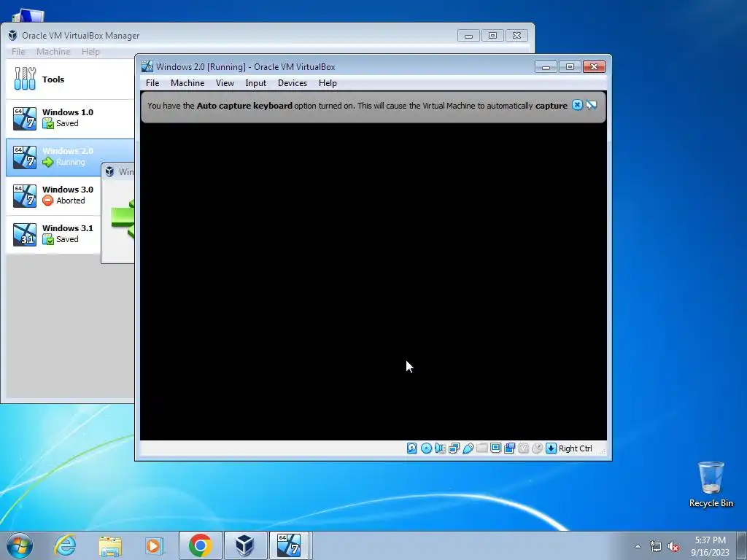The width and height of the screenshot is (747, 560).
Task: Click the shared folders status icon
Action: click(x=481, y=448)
